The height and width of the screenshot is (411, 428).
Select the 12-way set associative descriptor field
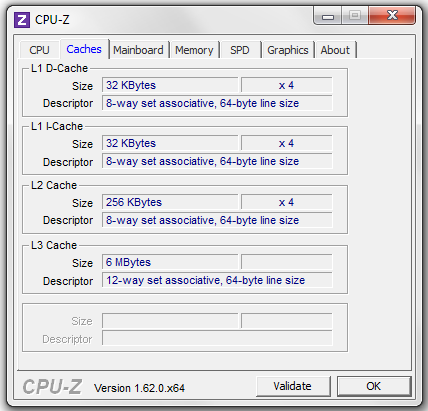[x=217, y=280]
